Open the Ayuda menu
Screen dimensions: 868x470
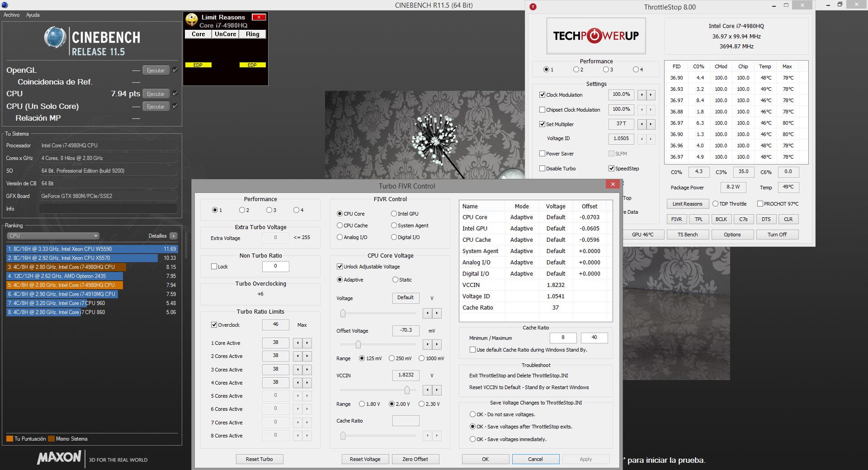(x=33, y=15)
